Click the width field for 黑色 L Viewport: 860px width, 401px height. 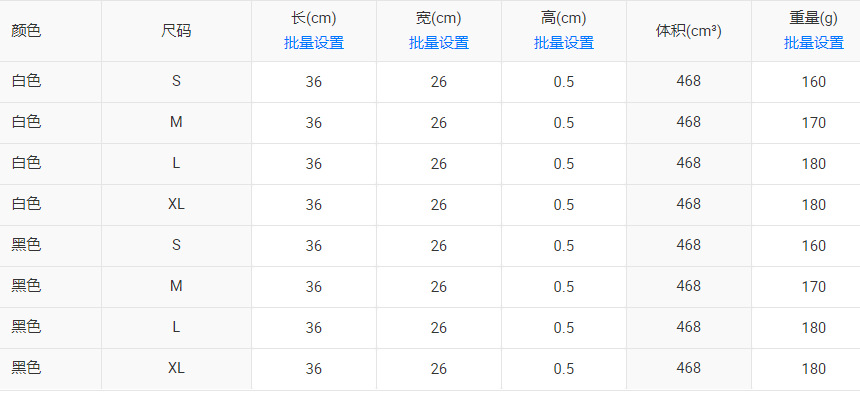click(x=439, y=328)
